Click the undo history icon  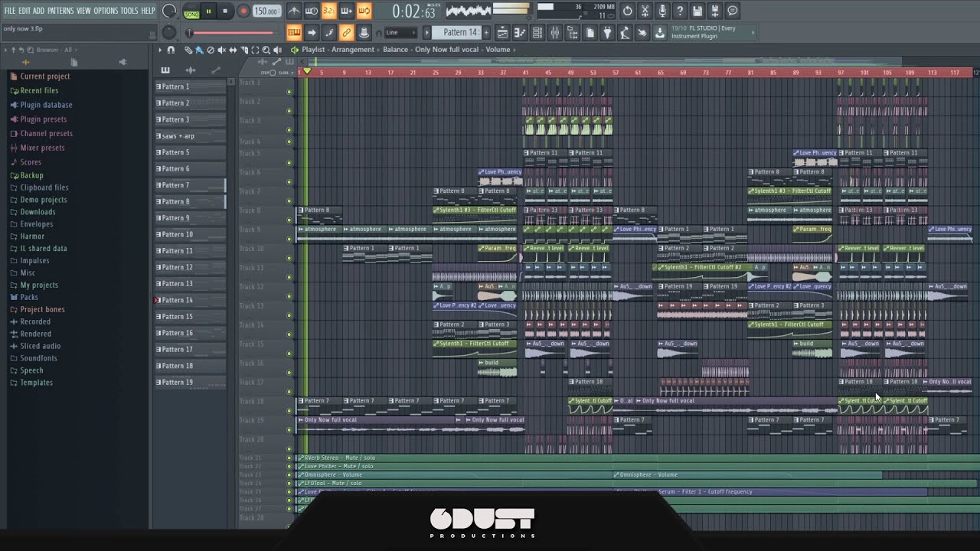tap(627, 11)
